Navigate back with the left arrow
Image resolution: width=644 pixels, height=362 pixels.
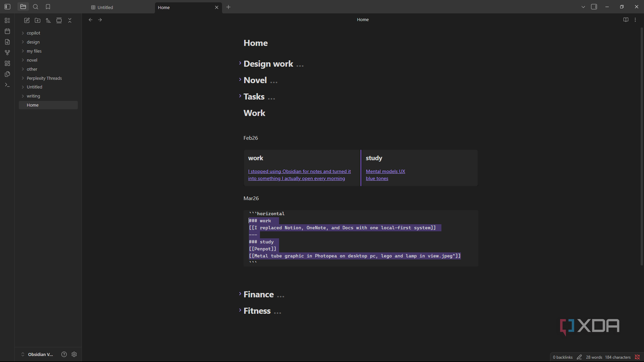[91, 20]
